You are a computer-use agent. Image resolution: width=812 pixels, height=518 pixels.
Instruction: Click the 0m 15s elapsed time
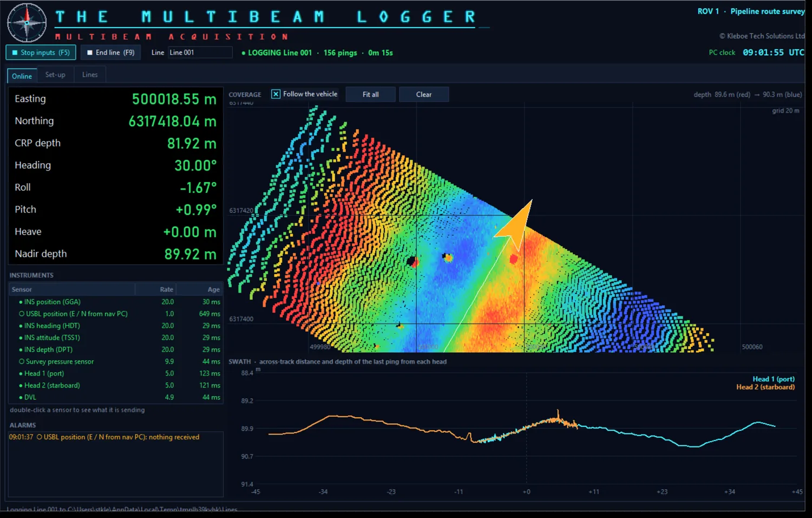(381, 53)
